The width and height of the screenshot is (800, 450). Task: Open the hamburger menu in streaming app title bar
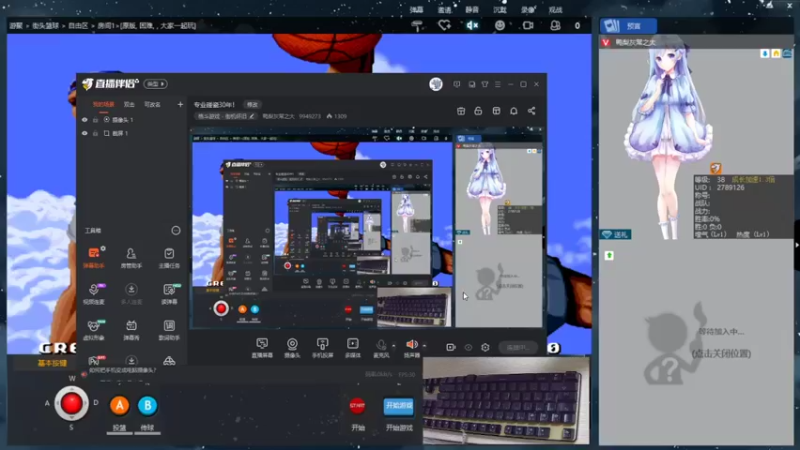tap(497, 84)
